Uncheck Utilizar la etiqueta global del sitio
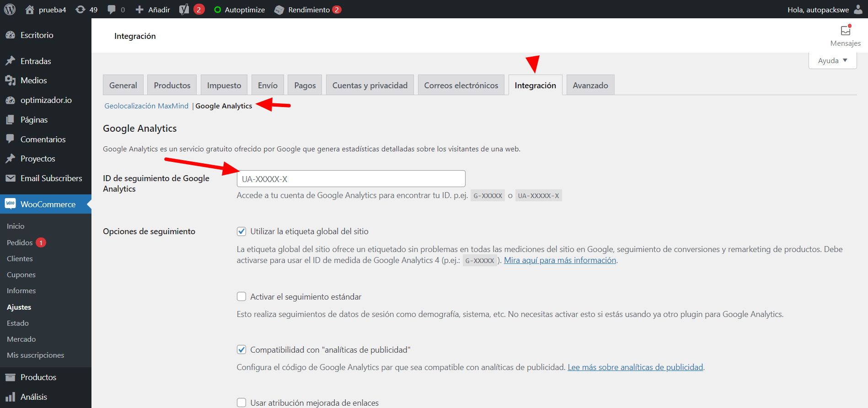Image resolution: width=868 pixels, height=408 pixels. click(x=241, y=231)
